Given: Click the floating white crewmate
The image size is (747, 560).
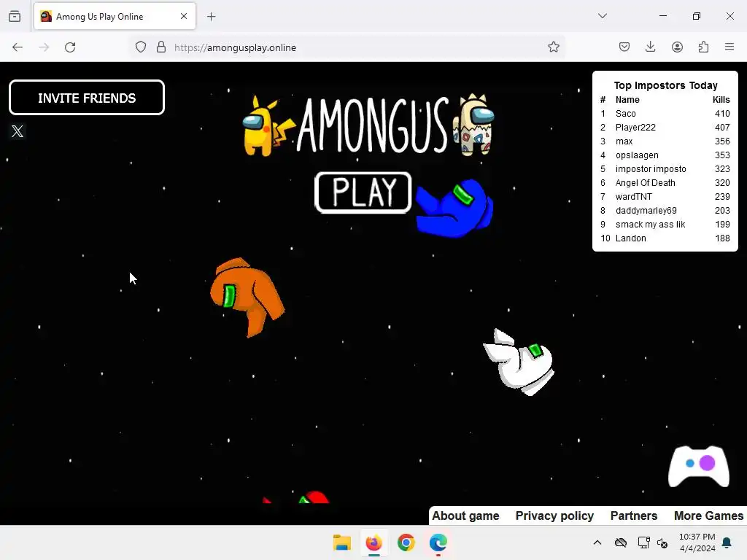Looking at the screenshot, I should (519, 363).
